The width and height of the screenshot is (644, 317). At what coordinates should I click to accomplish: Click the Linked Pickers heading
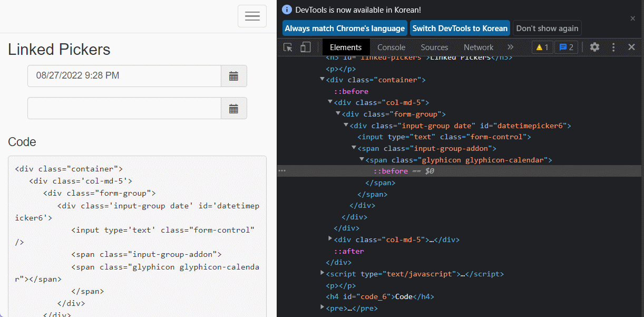click(x=59, y=50)
